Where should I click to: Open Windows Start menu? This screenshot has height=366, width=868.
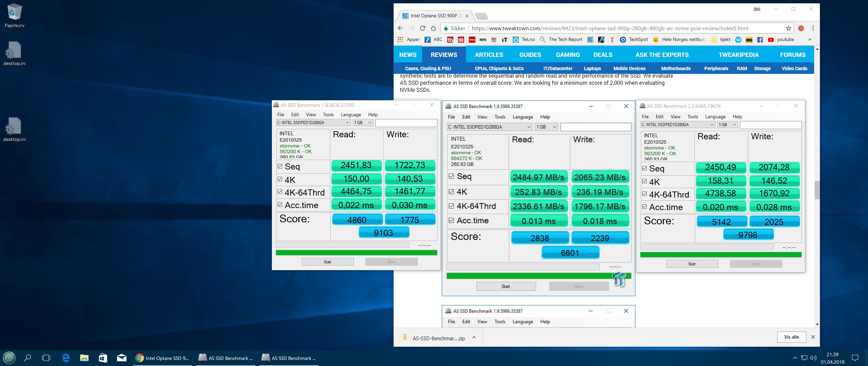click(x=9, y=358)
